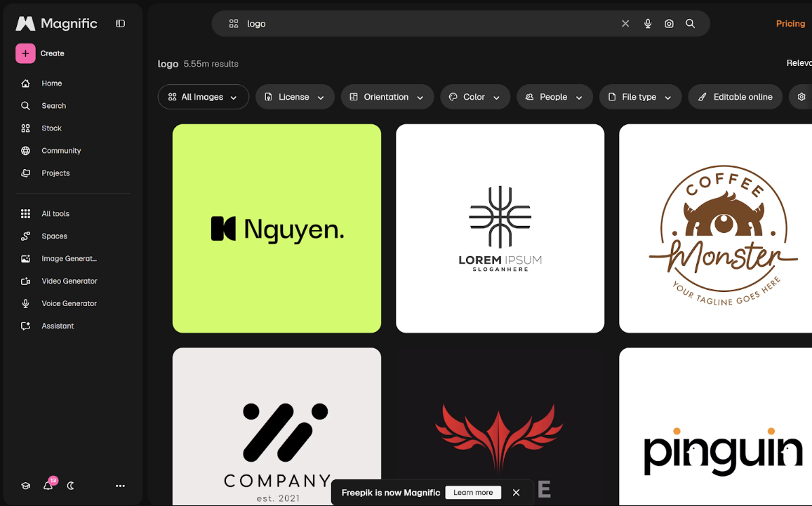Open the three-dots more menu
The width and height of the screenshot is (812, 506).
[120, 485]
